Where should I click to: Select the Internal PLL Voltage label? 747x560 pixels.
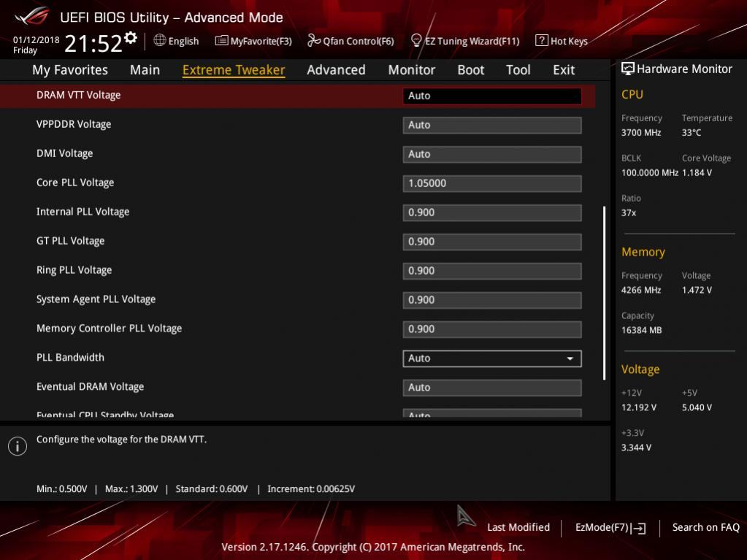click(x=83, y=212)
